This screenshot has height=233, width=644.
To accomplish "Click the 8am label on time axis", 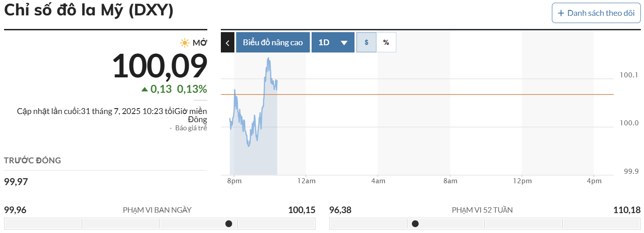I will [x=450, y=181].
